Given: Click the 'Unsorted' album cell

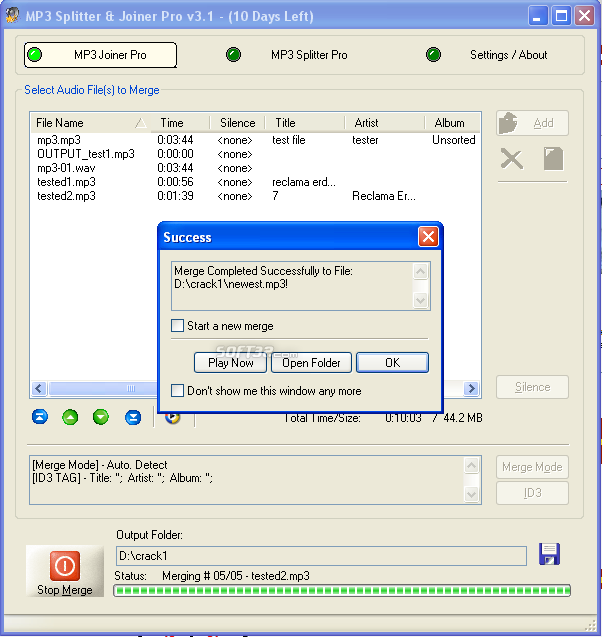Looking at the screenshot, I should tap(454, 140).
